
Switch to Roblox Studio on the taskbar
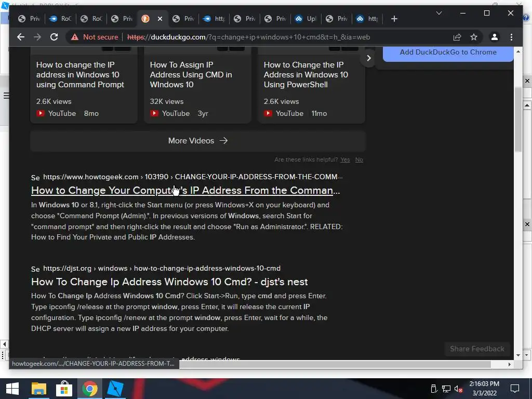115,389
